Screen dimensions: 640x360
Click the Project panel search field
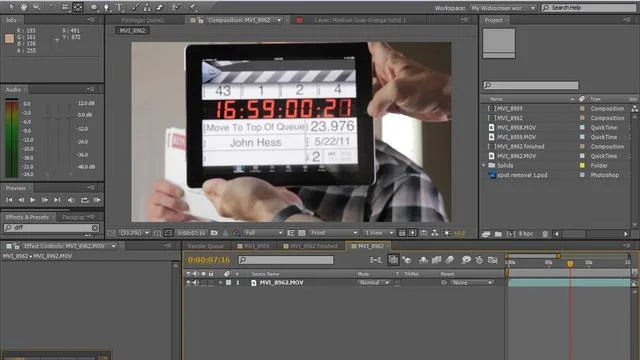[x=531, y=85]
